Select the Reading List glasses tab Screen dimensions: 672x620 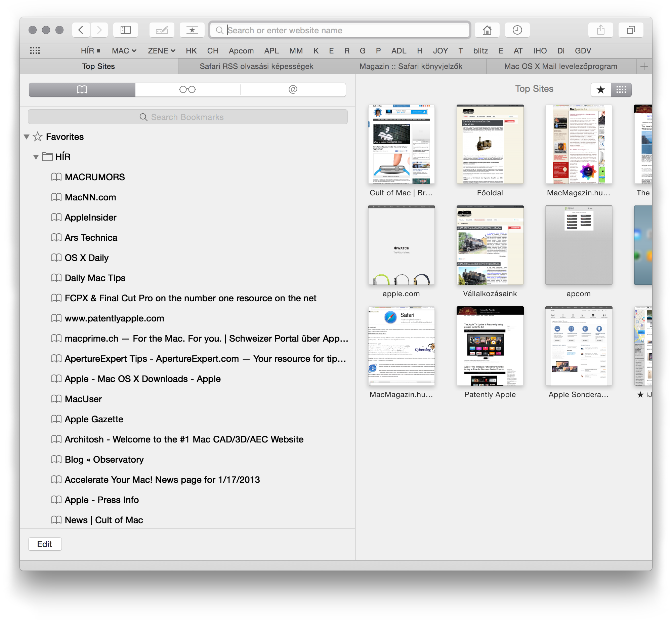point(187,89)
